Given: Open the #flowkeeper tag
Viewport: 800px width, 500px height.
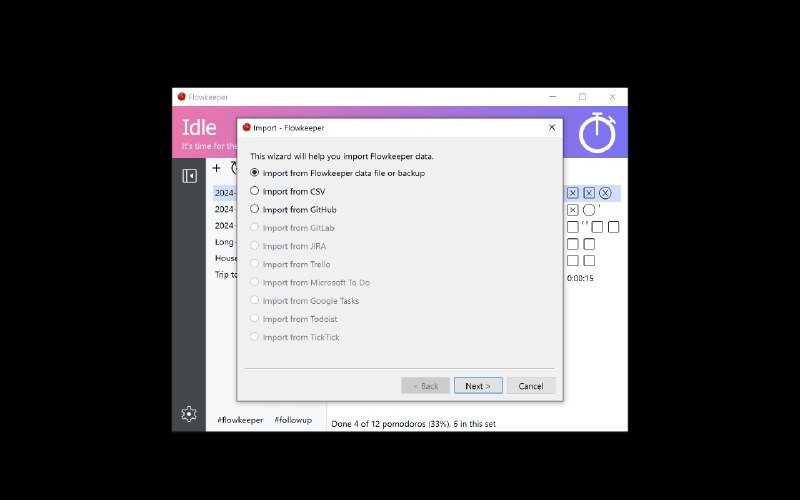Looking at the screenshot, I should click(240, 420).
